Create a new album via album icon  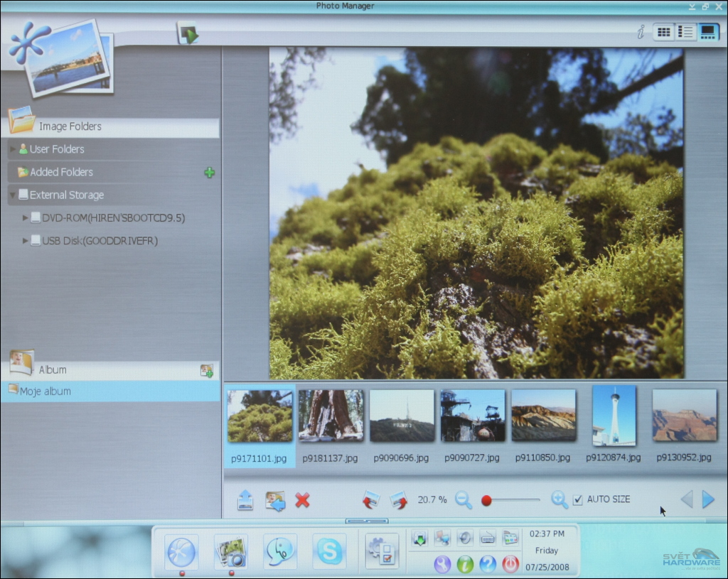pyautogui.click(x=207, y=370)
